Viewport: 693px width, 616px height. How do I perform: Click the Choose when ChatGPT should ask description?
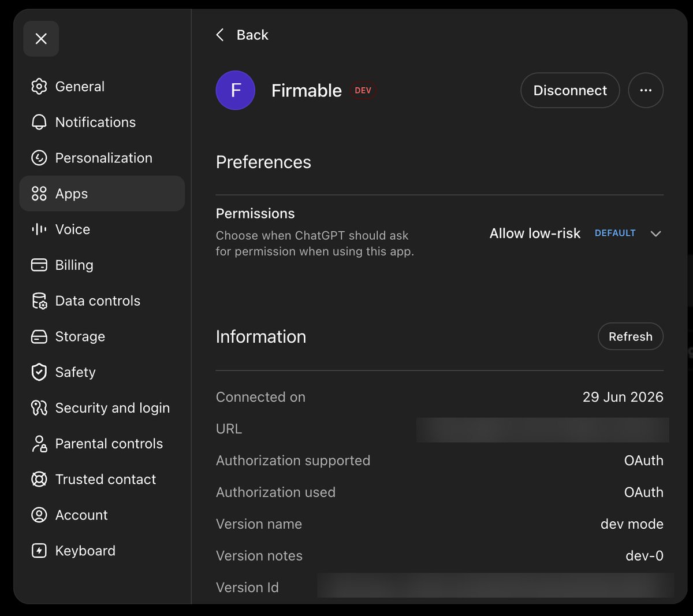click(315, 243)
